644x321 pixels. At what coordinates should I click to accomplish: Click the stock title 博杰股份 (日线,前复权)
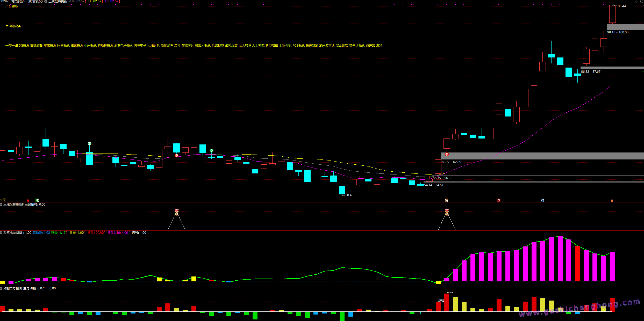point(27,1)
